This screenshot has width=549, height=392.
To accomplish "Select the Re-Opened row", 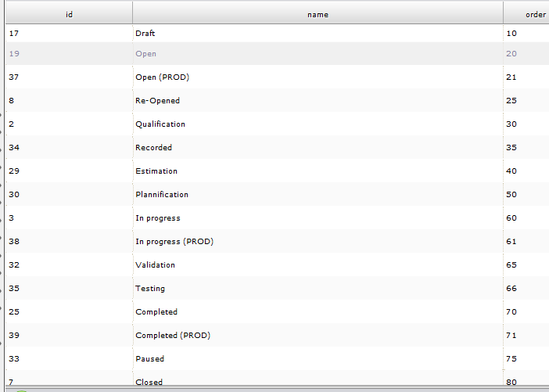I will point(158,101).
